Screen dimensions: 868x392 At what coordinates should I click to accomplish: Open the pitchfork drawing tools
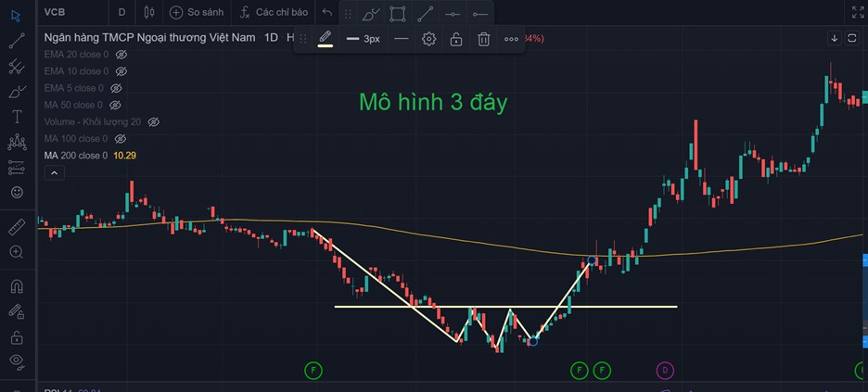pyautogui.click(x=17, y=67)
